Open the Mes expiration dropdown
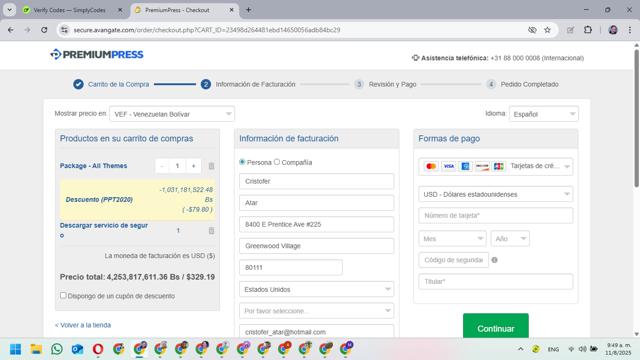This screenshot has height=360, width=640. [x=452, y=239]
